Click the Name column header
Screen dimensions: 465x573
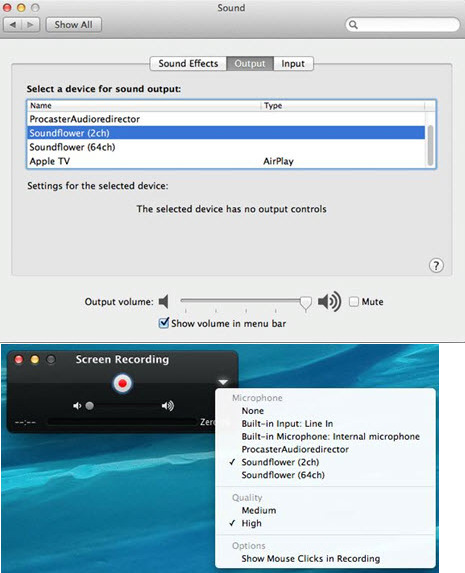[144, 106]
